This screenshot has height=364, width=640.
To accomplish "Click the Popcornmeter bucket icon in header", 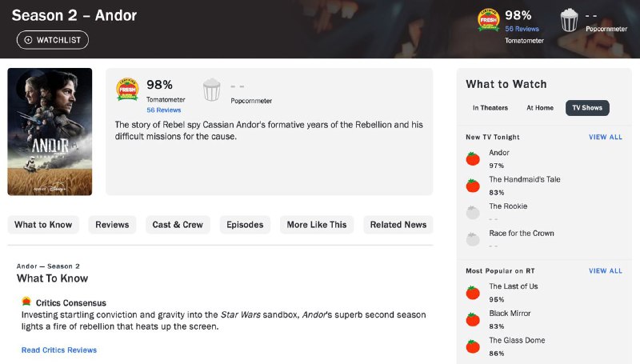I will tap(569, 20).
